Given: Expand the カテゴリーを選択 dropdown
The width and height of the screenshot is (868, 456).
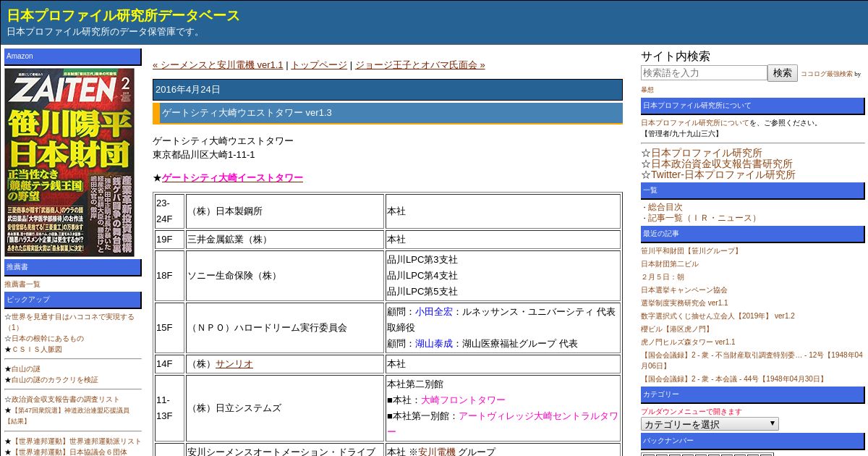Looking at the screenshot, I should tap(710, 424).
